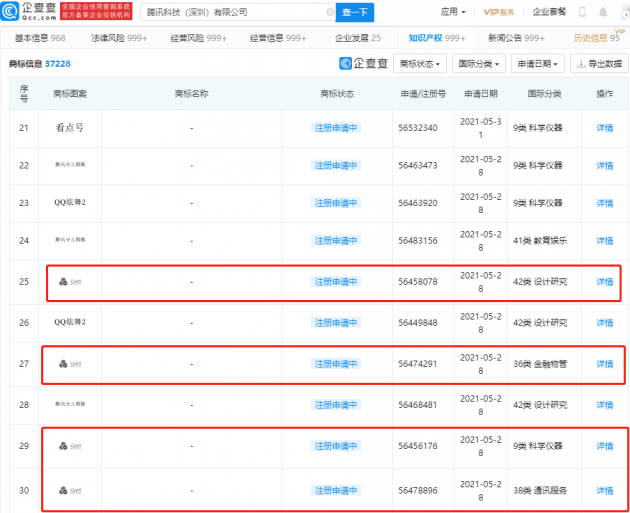Expand 申请日期 filter dropdown
Viewport: 630px width, 513px height.
click(538, 63)
